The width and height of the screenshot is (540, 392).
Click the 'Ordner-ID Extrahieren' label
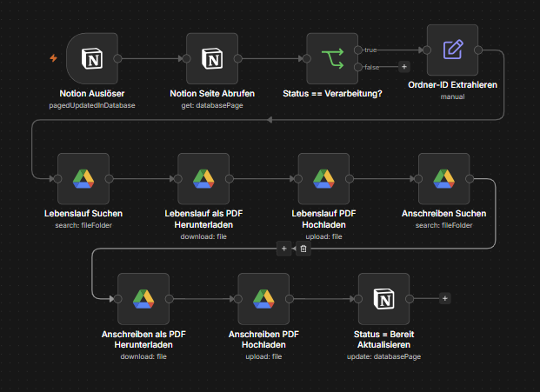(x=452, y=85)
